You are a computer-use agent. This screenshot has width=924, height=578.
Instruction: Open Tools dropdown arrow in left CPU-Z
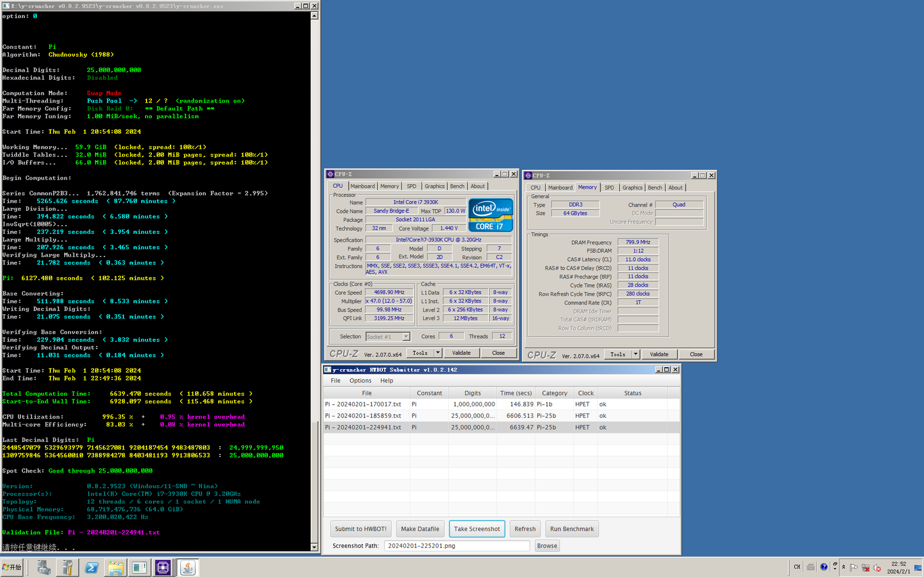tap(438, 353)
